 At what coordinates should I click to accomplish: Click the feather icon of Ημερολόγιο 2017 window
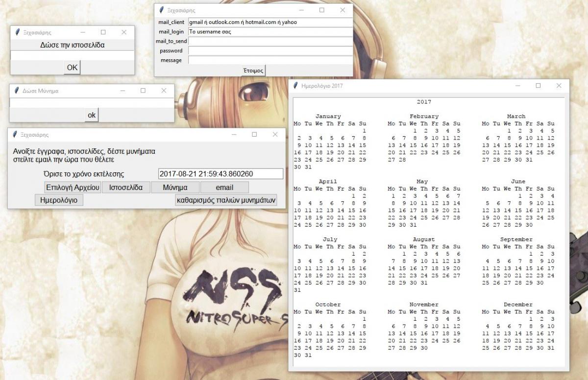[x=295, y=86]
